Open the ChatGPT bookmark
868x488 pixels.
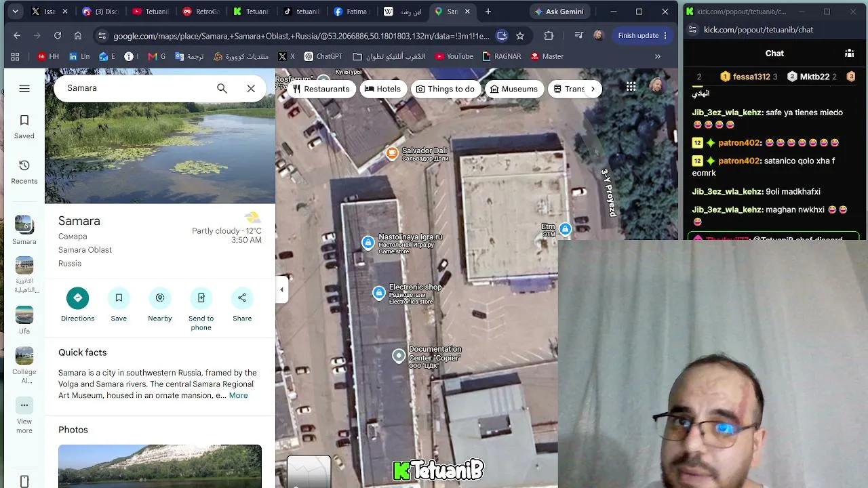[x=323, y=56]
